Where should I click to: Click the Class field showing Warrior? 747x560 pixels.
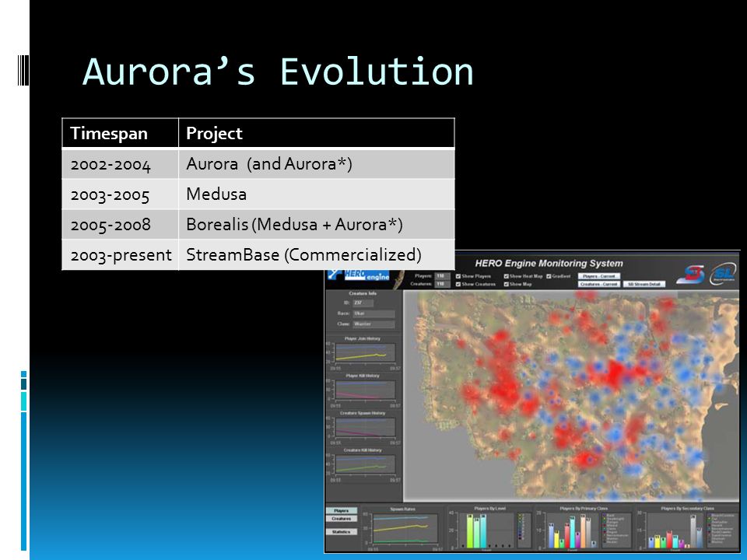click(373, 324)
